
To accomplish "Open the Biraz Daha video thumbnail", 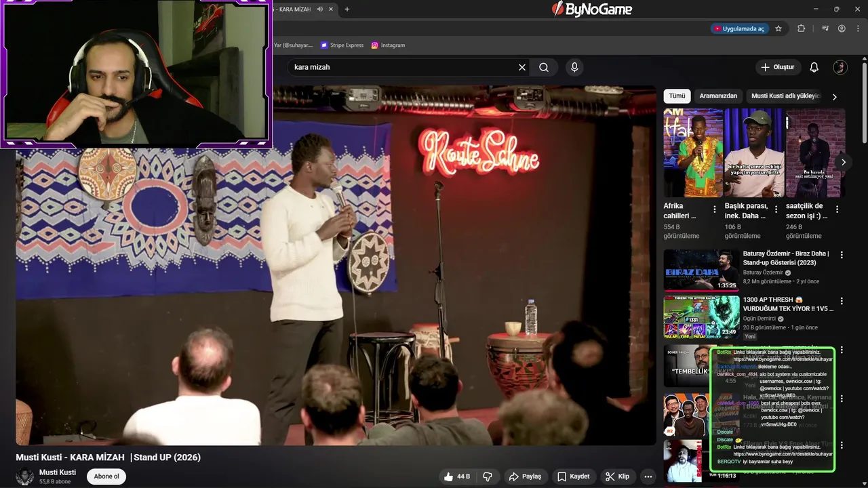I will point(701,270).
